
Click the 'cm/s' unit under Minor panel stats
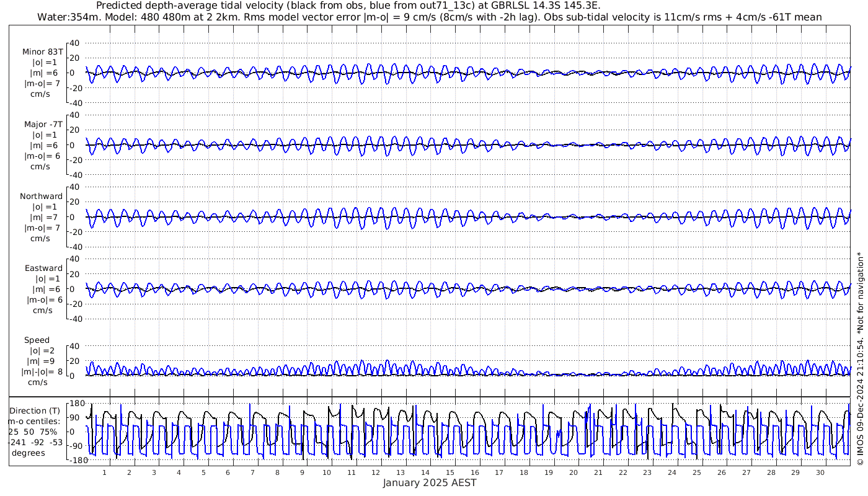[40, 94]
